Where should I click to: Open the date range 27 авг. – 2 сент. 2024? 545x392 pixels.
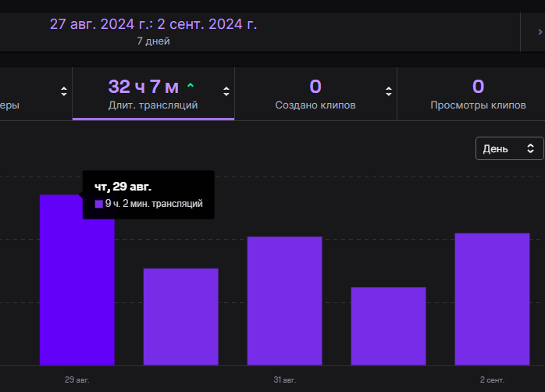153,24
